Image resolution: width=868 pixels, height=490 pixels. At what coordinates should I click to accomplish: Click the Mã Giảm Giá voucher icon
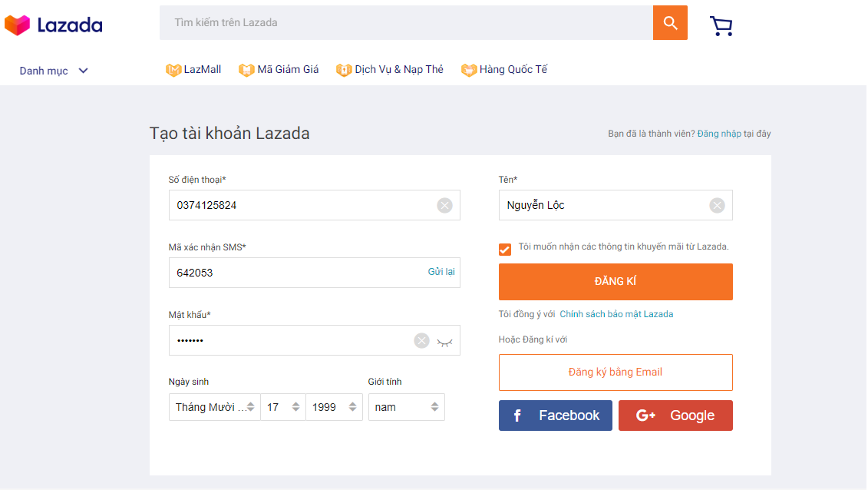coord(246,70)
